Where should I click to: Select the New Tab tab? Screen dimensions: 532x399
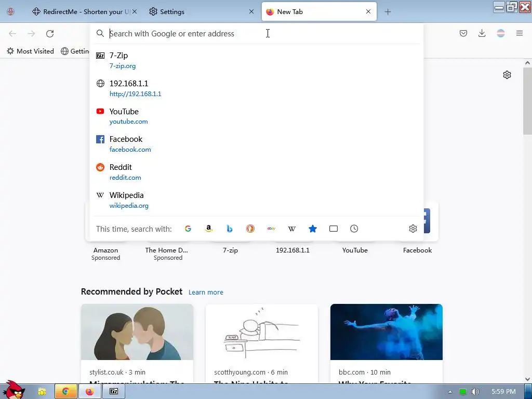coord(319,11)
